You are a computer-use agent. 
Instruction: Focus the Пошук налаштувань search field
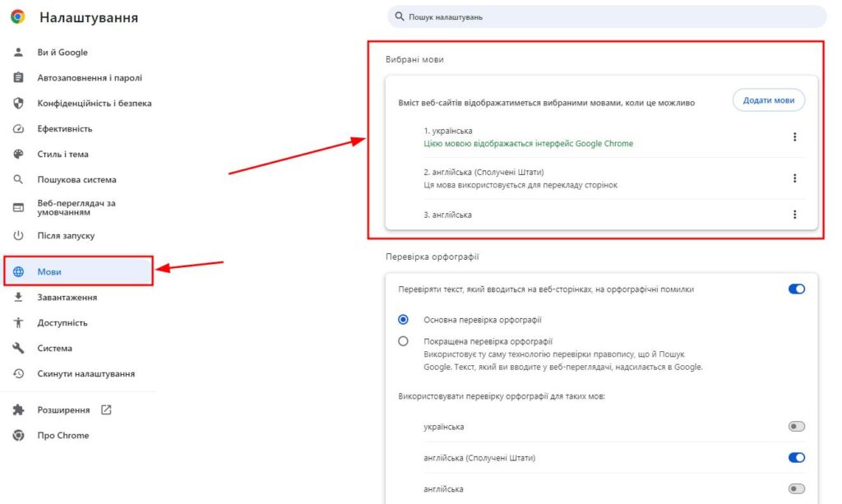pos(607,16)
